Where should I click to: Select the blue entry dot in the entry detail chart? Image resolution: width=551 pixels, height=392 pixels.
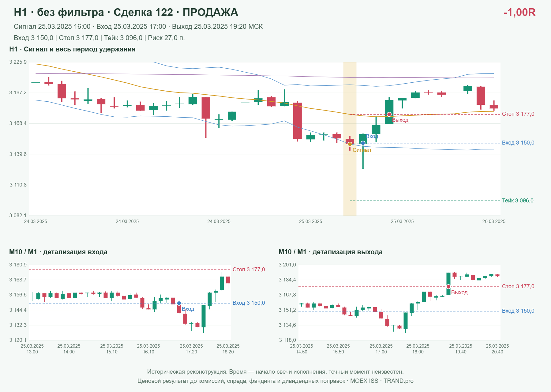coord(179,303)
